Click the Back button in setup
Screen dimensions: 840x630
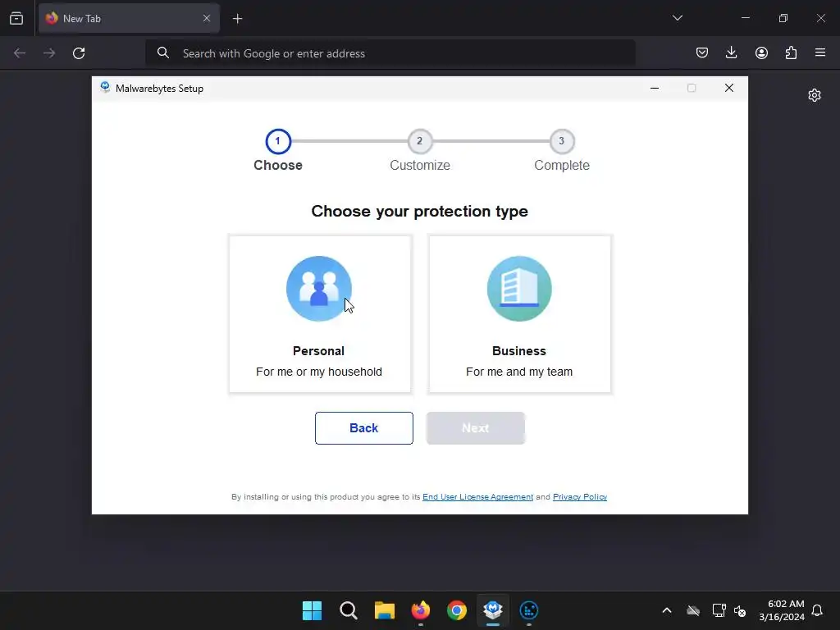coord(363,428)
